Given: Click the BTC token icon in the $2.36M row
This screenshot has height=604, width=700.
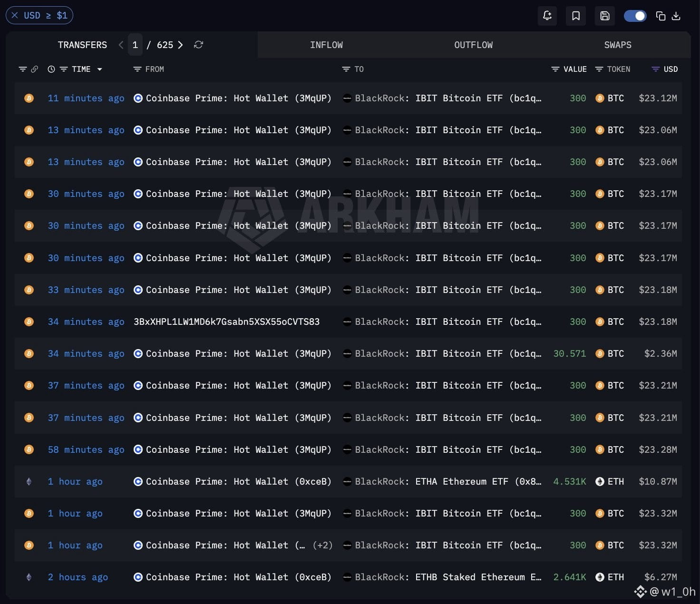Looking at the screenshot, I should click(x=600, y=354).
